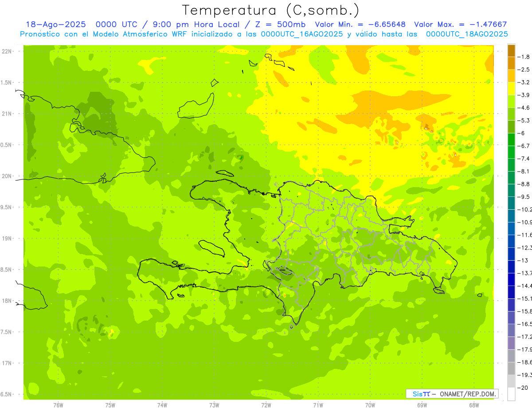
Task: Click the legend value "-4.6"
Action: 524,108
